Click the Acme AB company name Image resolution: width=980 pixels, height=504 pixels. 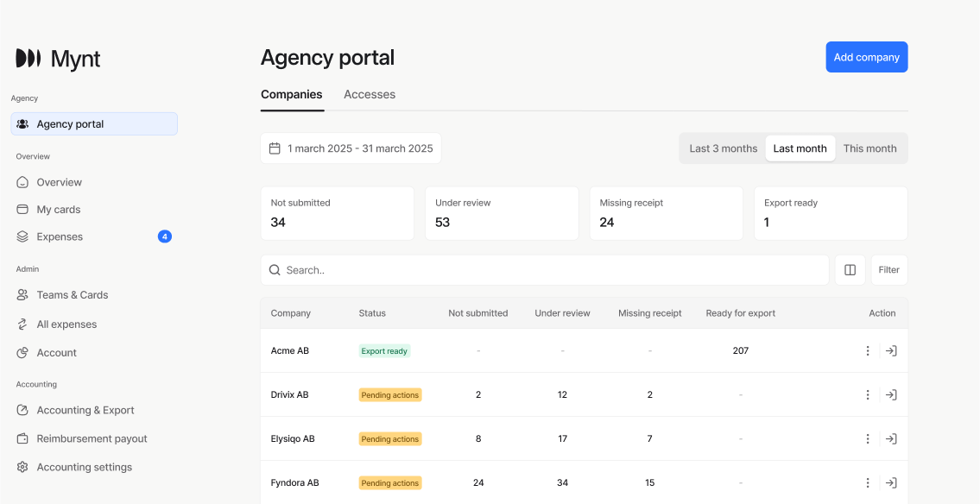[290, 351]
